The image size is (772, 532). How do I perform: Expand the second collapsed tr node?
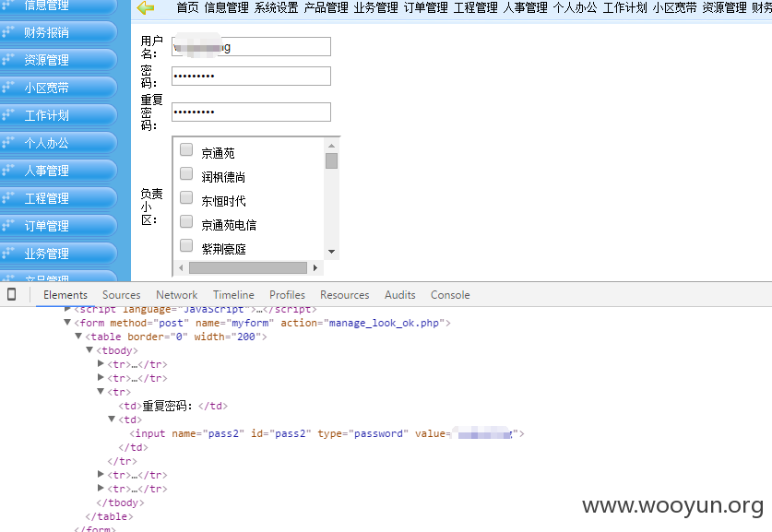point(101,377)
